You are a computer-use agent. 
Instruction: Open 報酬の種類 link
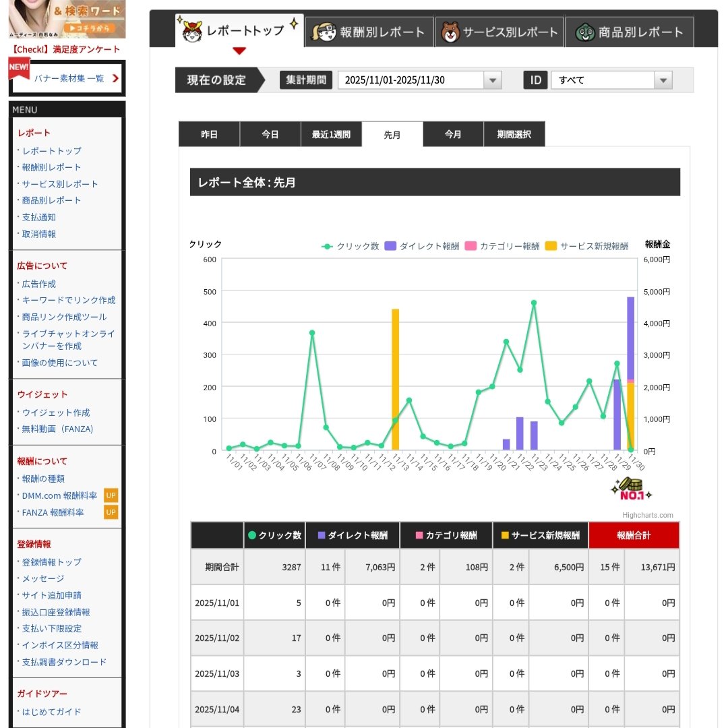[x=43, y=479]
